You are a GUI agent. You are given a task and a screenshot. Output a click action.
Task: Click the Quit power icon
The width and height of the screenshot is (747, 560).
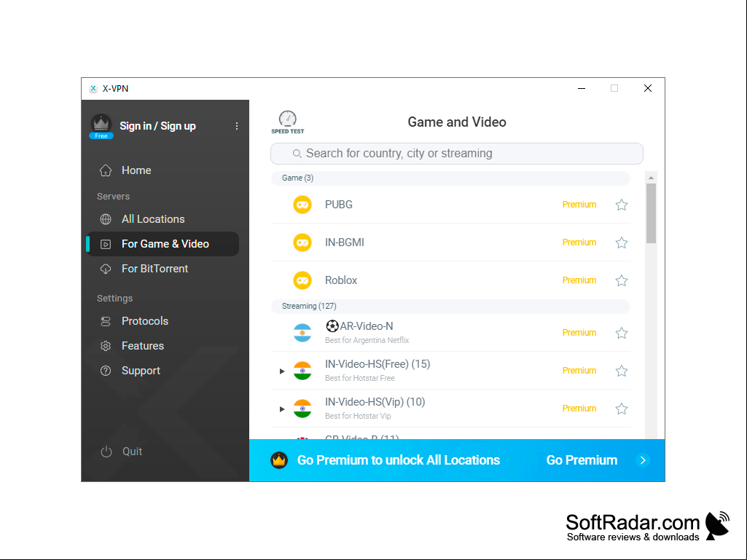(x=106, y=451)
